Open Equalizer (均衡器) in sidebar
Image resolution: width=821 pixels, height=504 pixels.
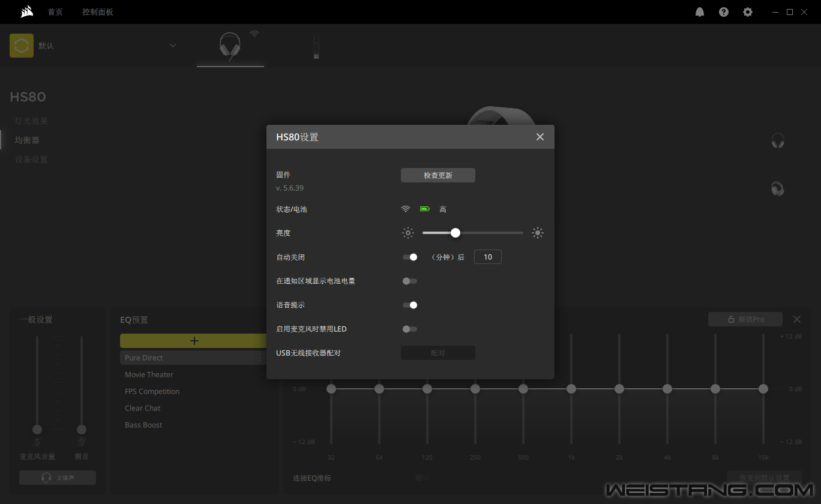[27, 140]
